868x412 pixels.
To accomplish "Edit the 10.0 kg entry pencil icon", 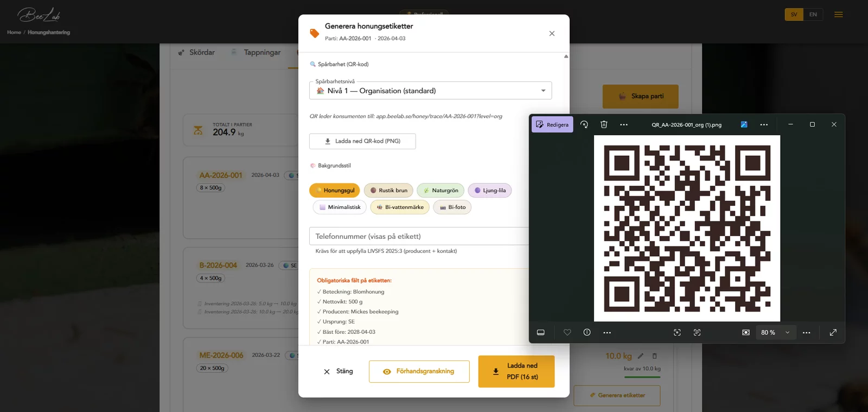I will pyautogui.click(x=641, y=356).
